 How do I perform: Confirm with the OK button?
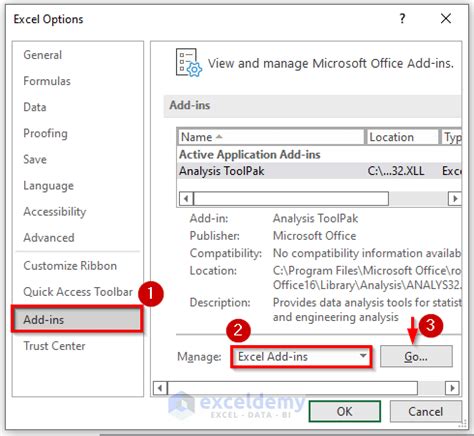344,411
